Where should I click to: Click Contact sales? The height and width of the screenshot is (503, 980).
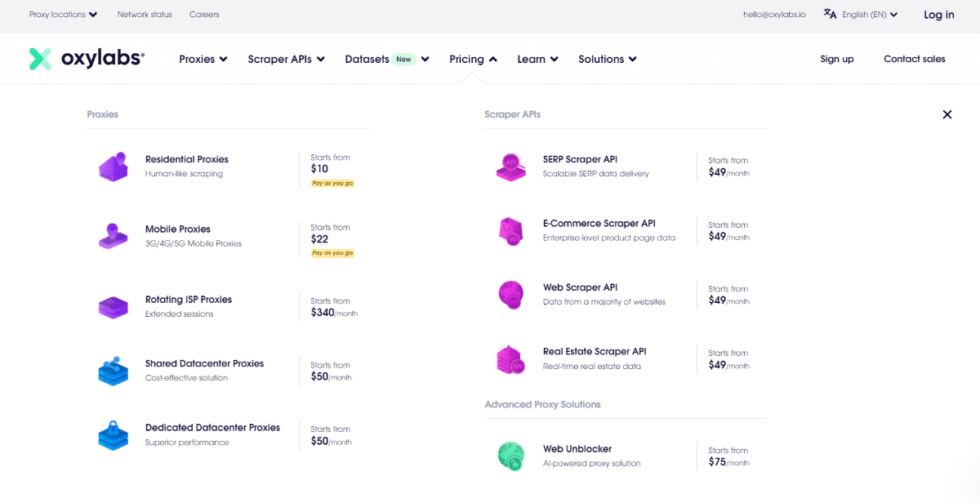click(915, 59)
